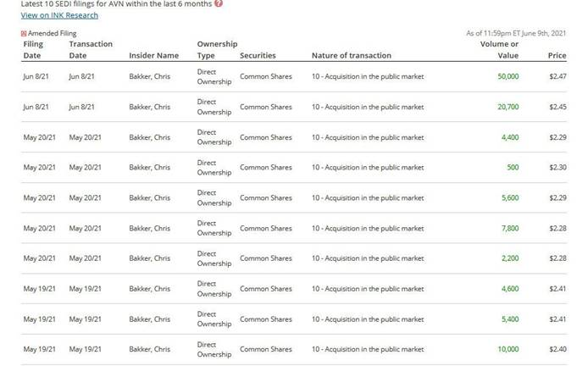Select the Insider Name column header
This screenshot has width=588, height=366.
pos(153,55)
